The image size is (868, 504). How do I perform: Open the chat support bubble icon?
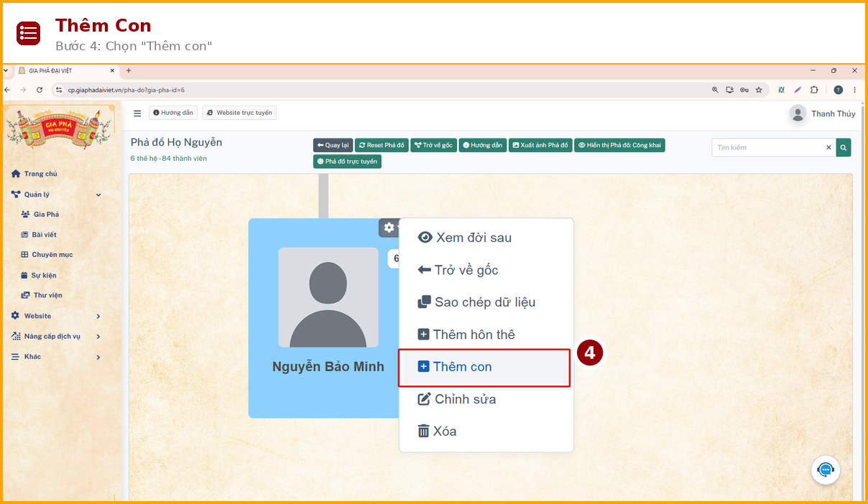click(x=826, y=470)
